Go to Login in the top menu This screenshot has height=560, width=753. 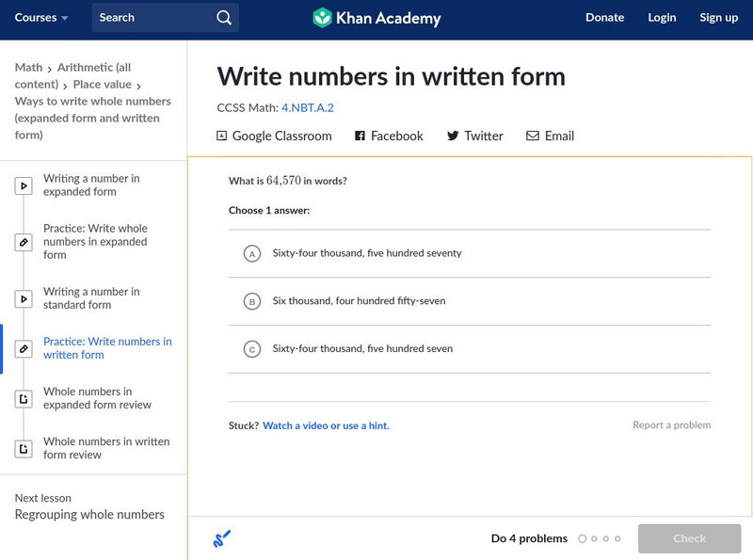pos(662,18)
